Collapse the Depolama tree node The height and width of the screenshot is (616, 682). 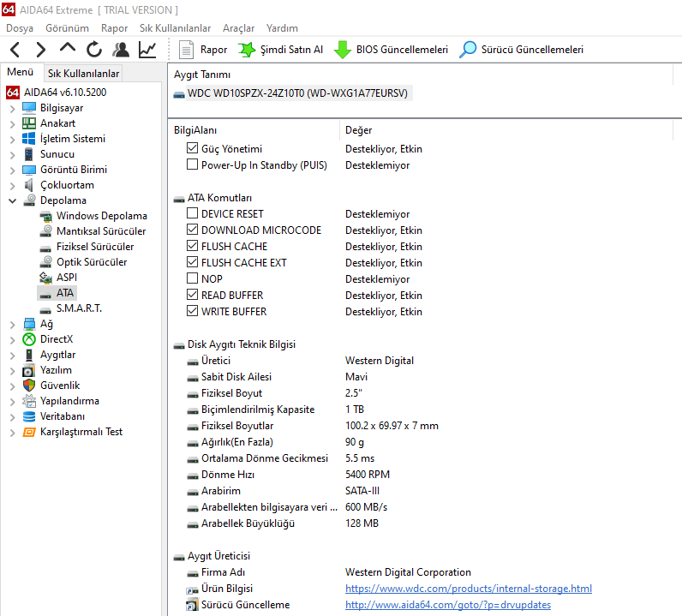tap(13, 200)
